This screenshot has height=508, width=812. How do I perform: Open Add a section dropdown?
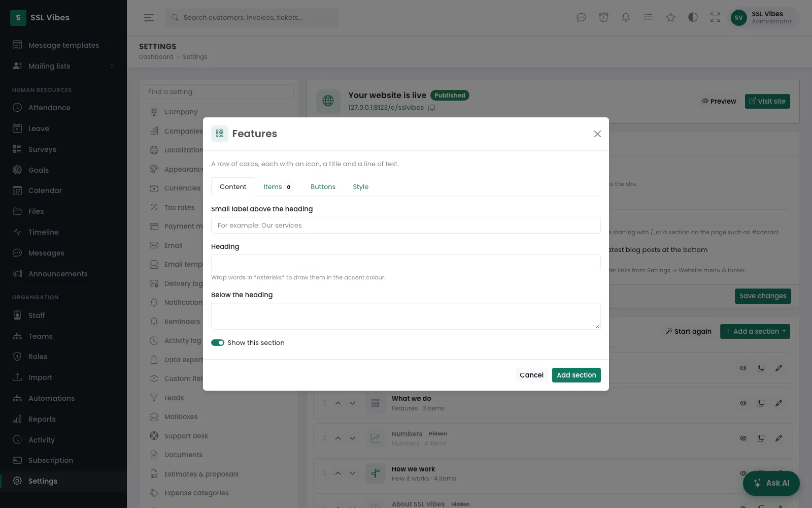755,331
